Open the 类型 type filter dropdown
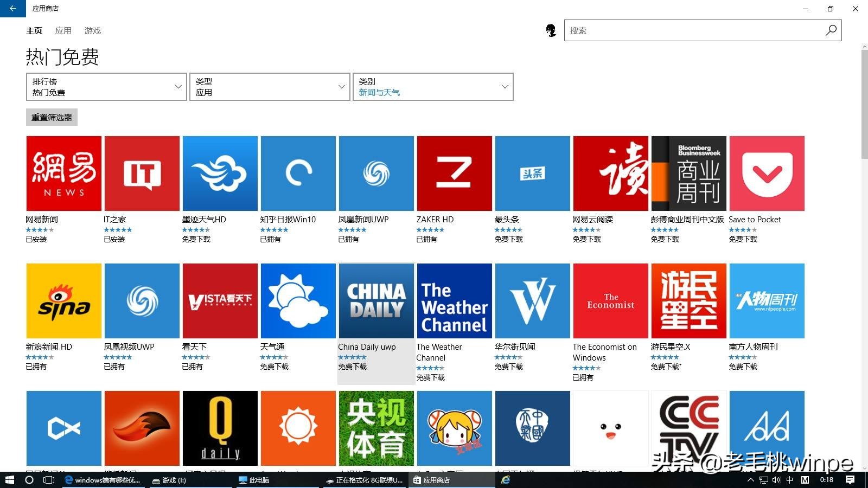Image resolution: width=868 pixels, height=488 pixels. 270,86
